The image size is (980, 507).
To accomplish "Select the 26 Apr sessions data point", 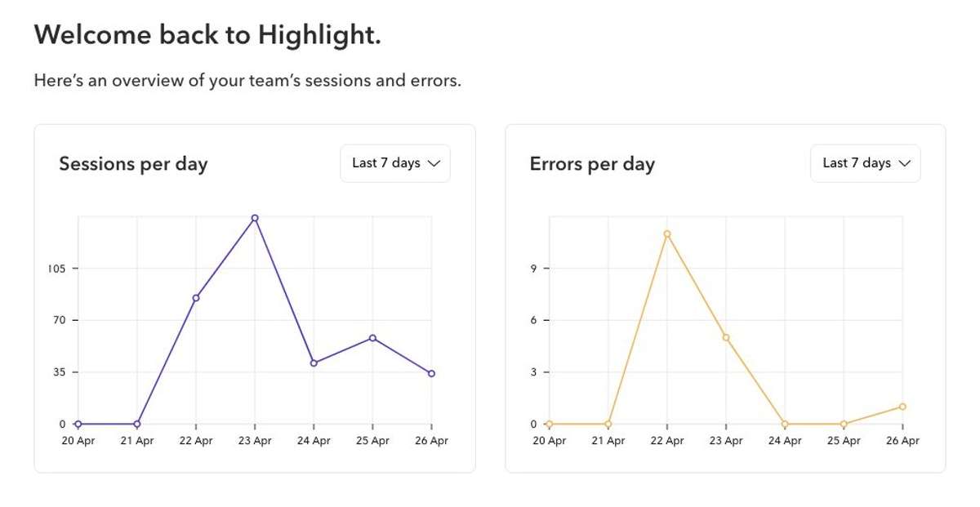I will (431, 374).
